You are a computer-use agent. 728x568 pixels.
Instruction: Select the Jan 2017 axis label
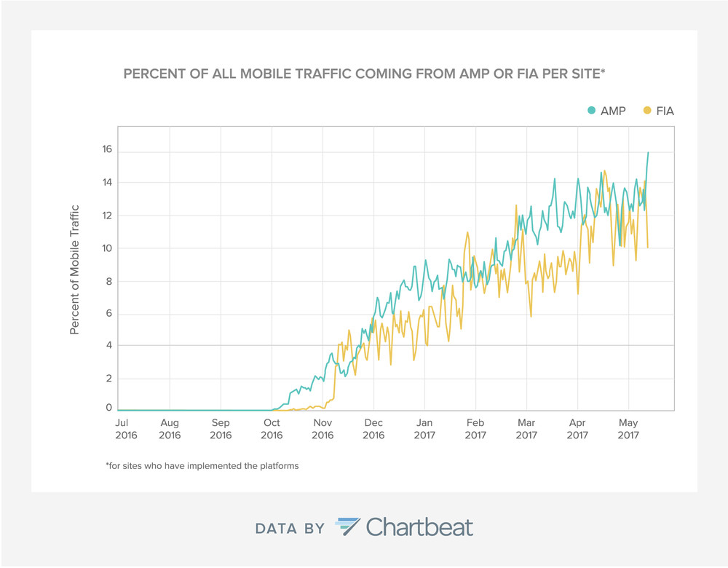click(424, 429)
